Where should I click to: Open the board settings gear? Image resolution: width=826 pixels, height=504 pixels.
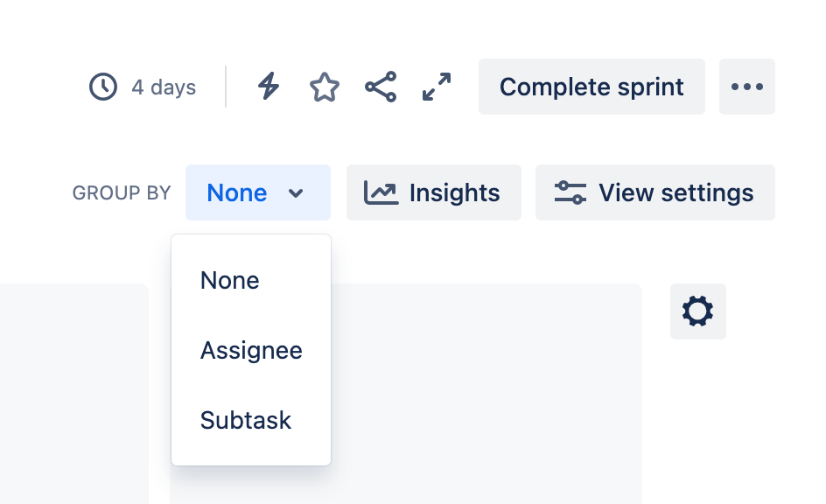pos(698,311)
